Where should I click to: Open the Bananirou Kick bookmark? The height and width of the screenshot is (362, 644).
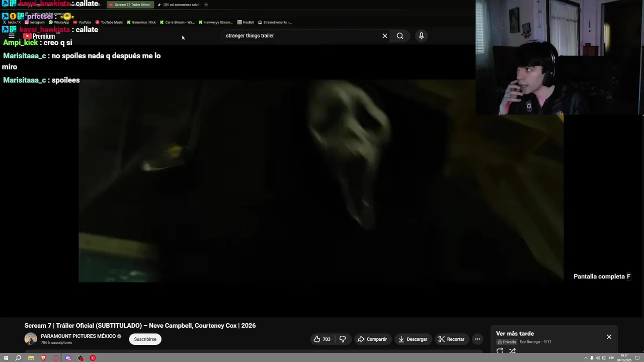pos(141,22)
